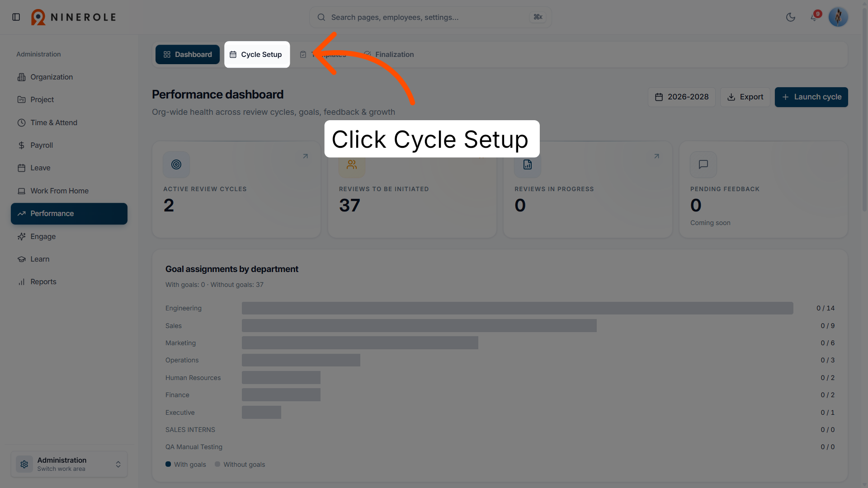Image resolution: width=868 pixels, height=488 pixels.
Task: Click the Ninerole logo
Action: 74,17
